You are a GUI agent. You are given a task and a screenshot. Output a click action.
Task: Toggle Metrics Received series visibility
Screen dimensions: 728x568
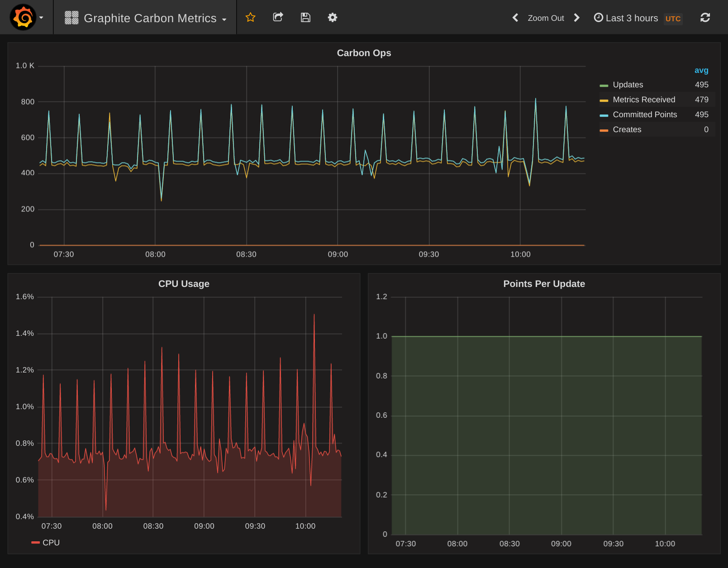(x=643, y=100)
